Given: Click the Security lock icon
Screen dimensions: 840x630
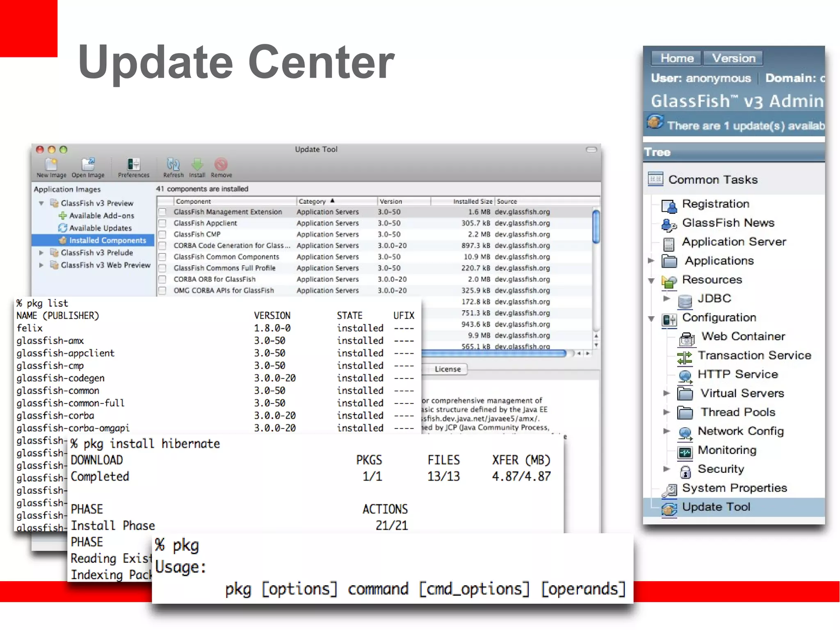Looking at the screenshot, I should (685, 472).
